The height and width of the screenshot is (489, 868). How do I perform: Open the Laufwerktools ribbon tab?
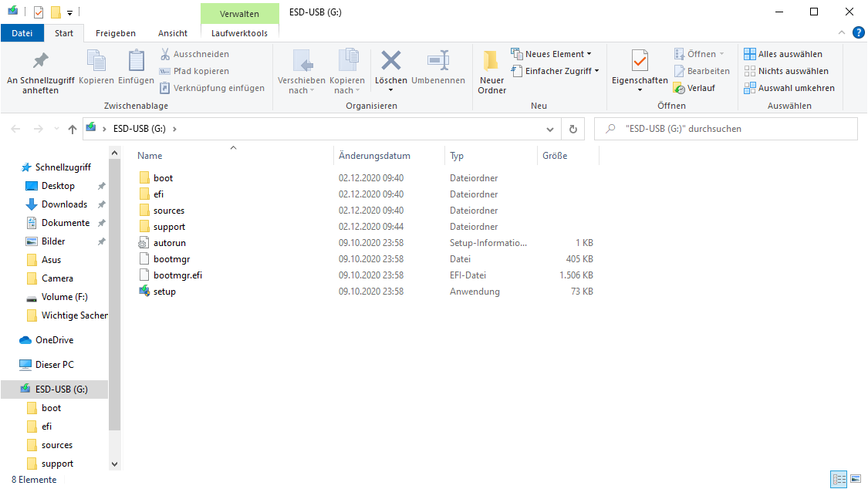coord(239,33)
